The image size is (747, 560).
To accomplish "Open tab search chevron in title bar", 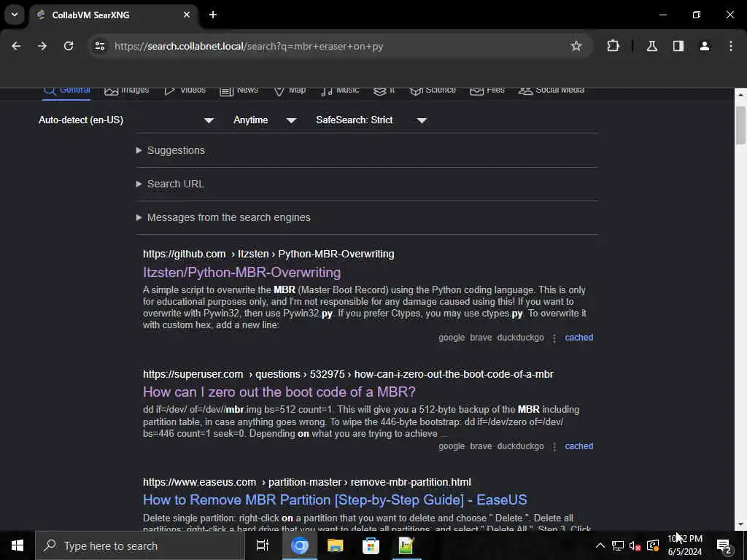I will pos(15,15).
